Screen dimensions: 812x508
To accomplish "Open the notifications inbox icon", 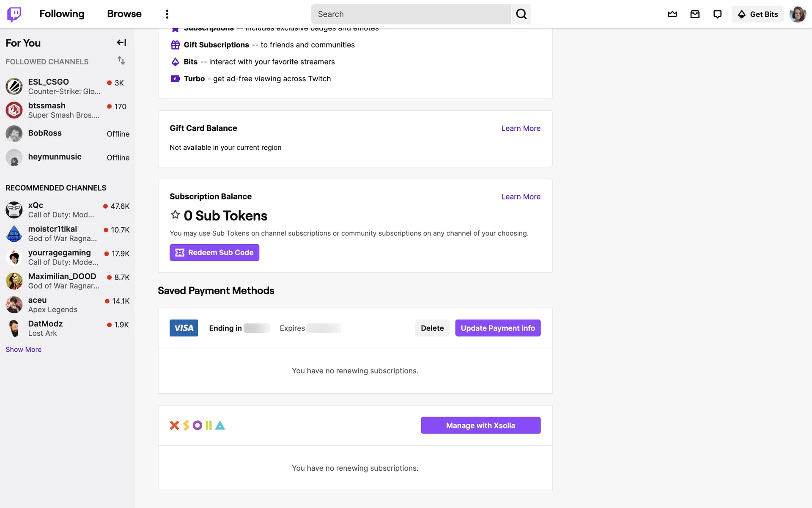I will click(695, 14).
